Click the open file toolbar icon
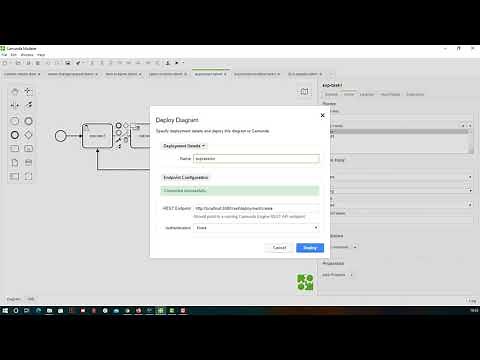 coord(18,63)
